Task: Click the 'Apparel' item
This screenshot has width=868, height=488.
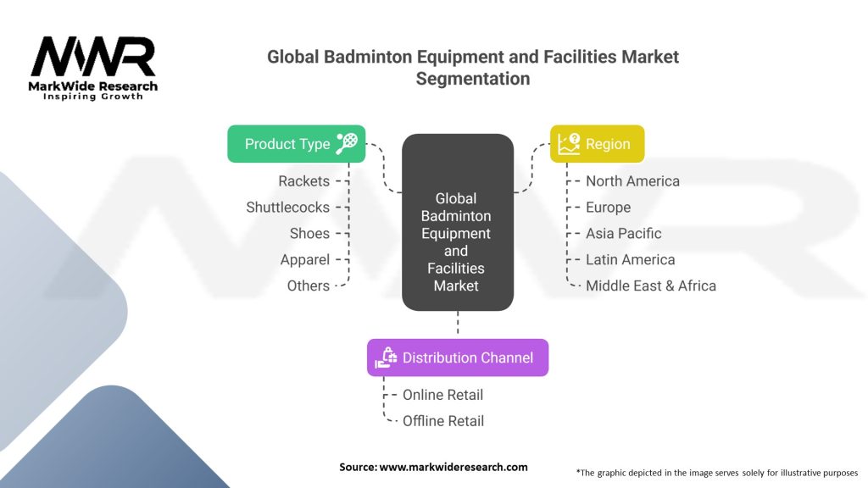Action: (x=305, y=259)
